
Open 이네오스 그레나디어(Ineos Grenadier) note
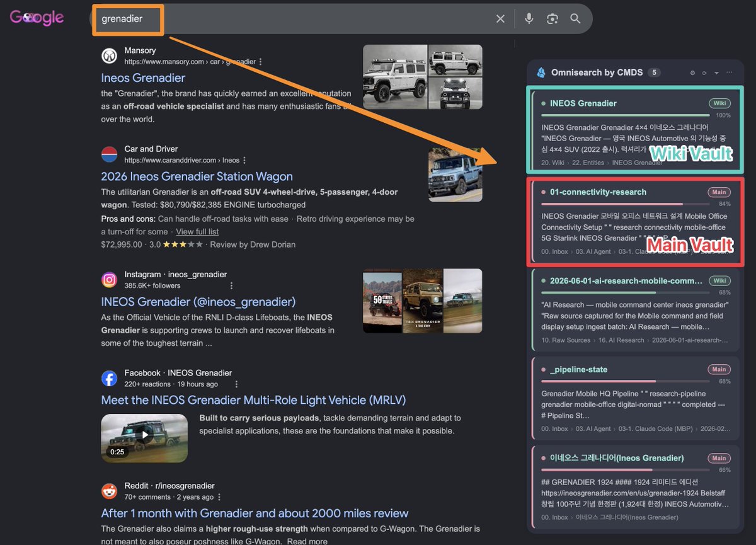[617, 458]
